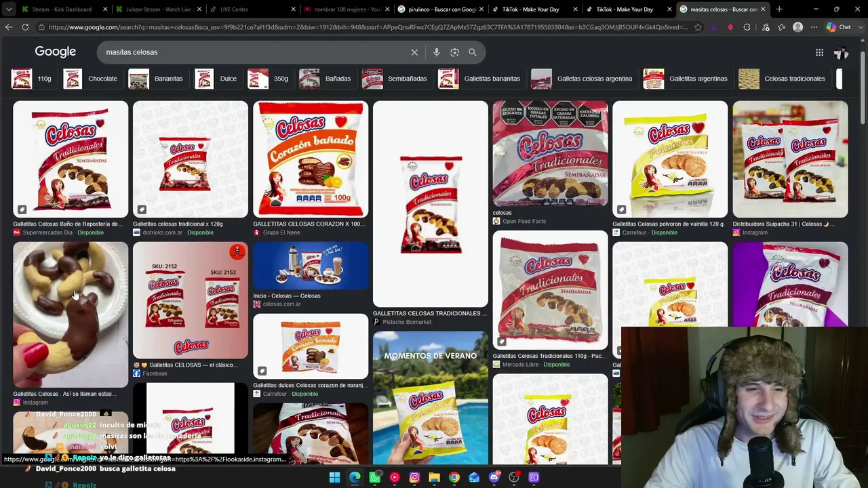Image resolution: width=868 pixels, height=488 pixels.
Task: Open the browser extensions puzzle icon
Action: pyautogui.click(x=747, y=27)
